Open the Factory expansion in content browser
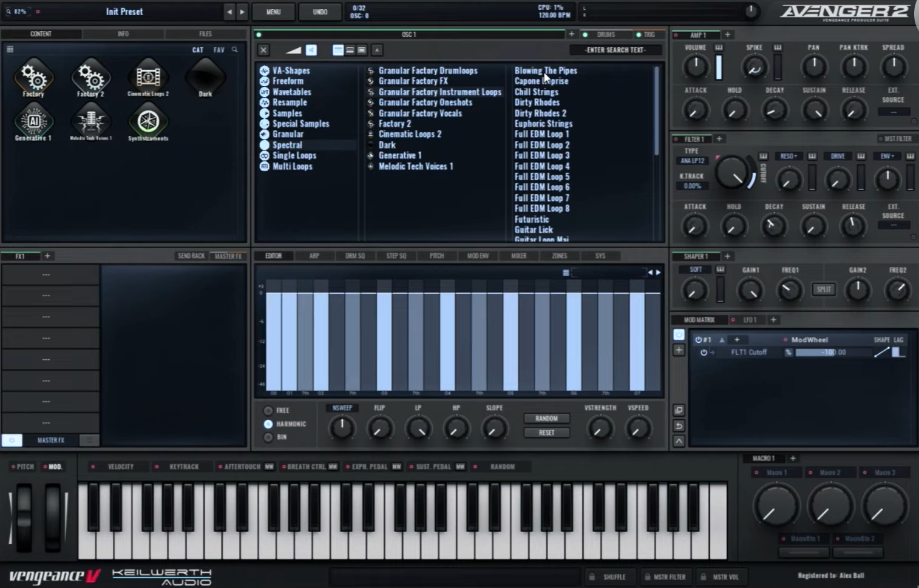The image size is (919, 588). click(x=33, y=78)
